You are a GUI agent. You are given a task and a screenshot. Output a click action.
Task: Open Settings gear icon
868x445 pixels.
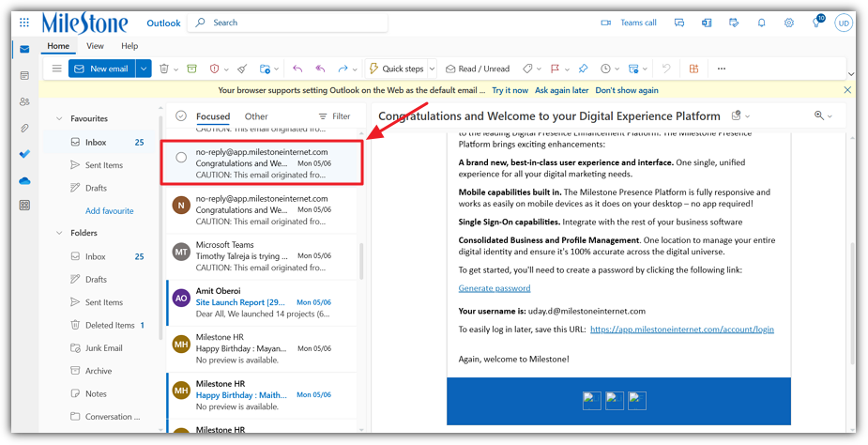tap(789, 23)
